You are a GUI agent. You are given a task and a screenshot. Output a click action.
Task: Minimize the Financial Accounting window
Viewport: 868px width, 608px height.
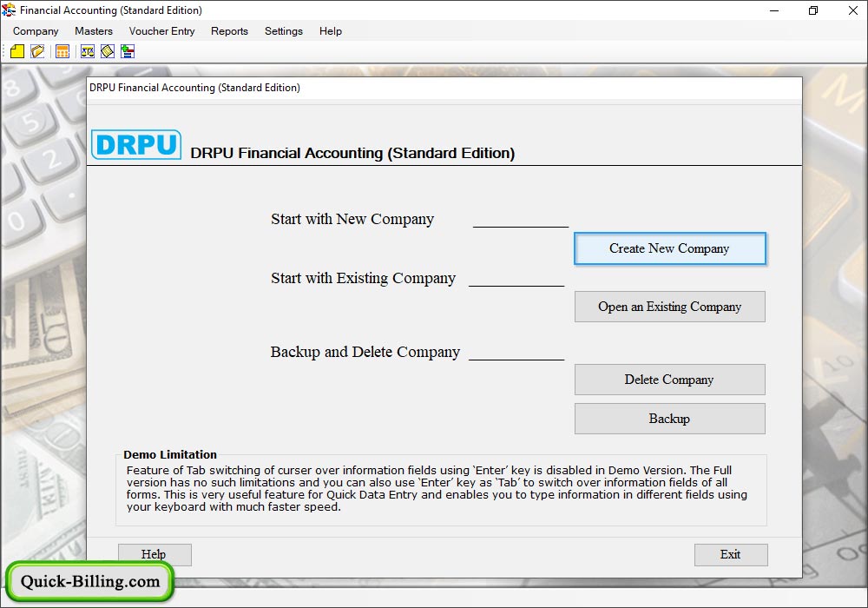(x=774, y=10)
